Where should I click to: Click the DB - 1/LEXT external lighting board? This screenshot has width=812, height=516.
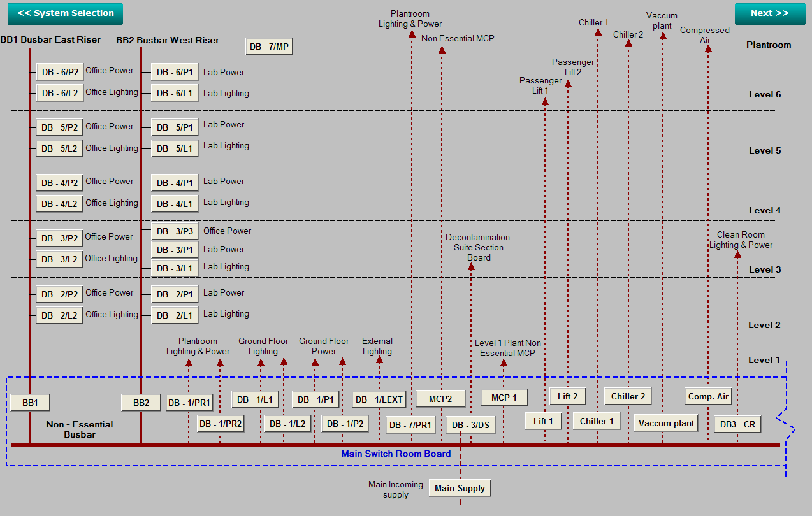pos(379,399)
